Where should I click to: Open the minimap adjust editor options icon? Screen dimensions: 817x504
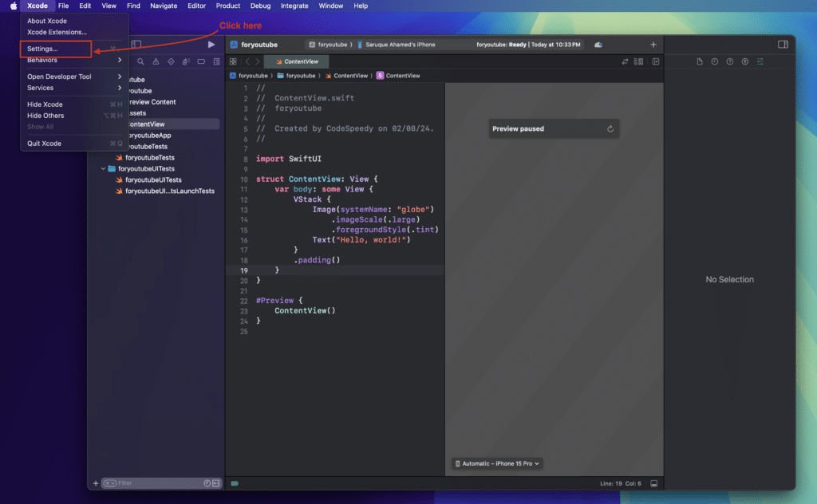[x=637, y=61]
